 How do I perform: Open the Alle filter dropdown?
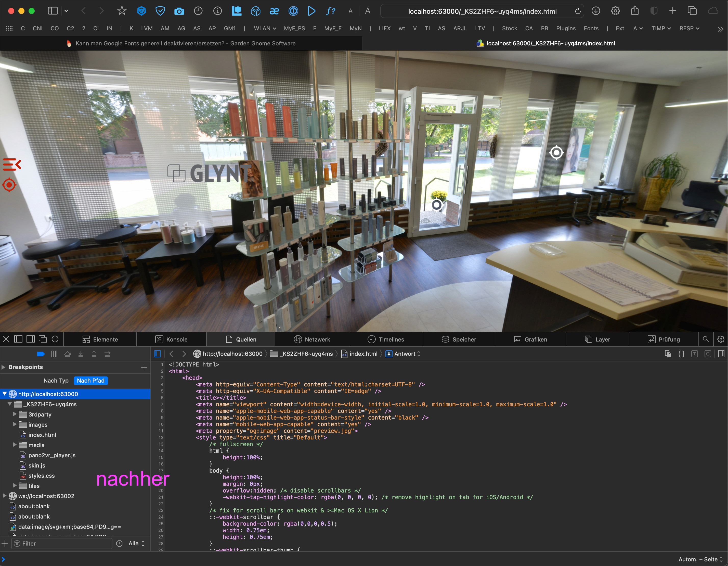[136, 543]
